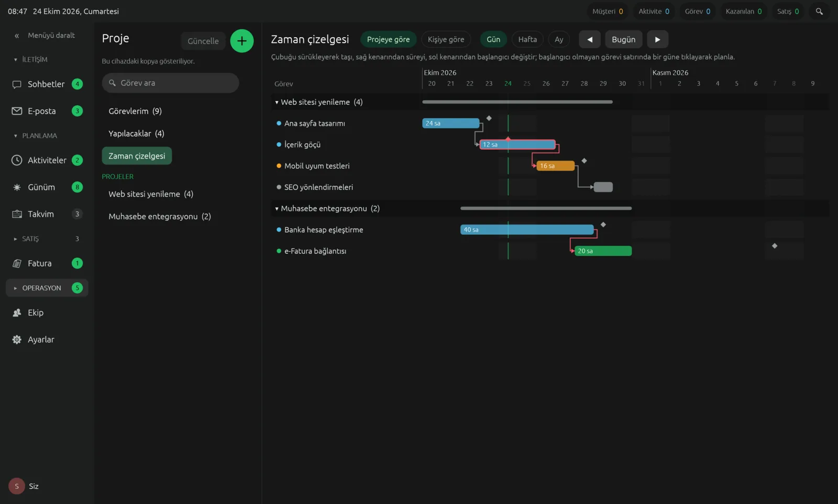Open the E-posta envelope icon
Screen dimensions: 838x504
coord(17,111)
